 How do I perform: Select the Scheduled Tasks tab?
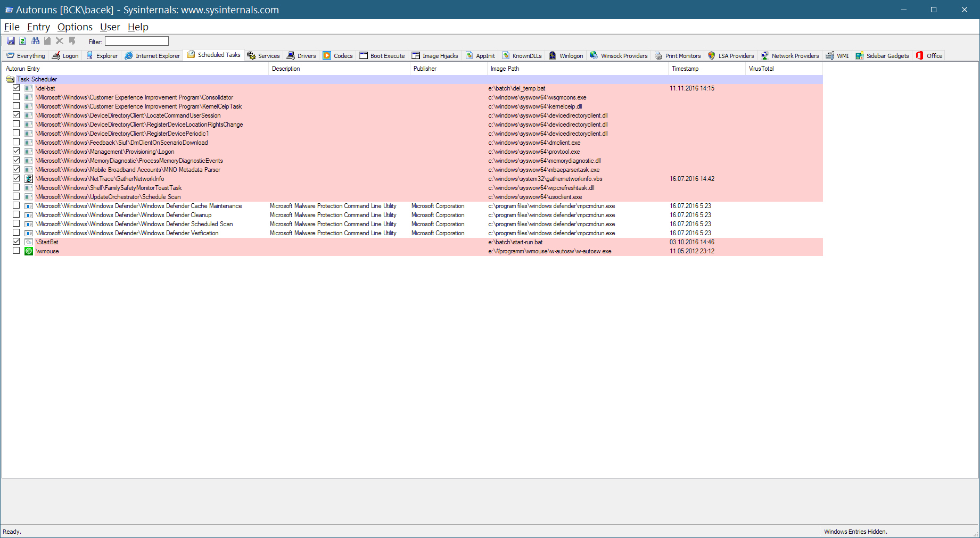(x=214, y=55)
